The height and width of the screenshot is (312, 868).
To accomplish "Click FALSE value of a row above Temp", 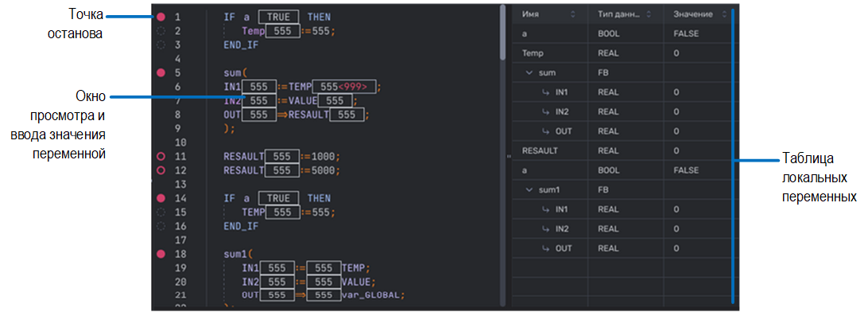I will tap(686, 33).
